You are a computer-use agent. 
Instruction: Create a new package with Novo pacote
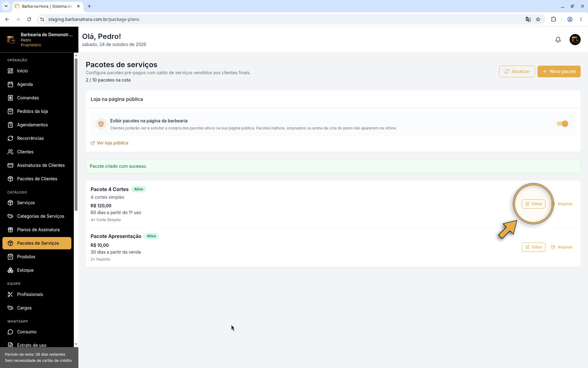tap(559, 71)
